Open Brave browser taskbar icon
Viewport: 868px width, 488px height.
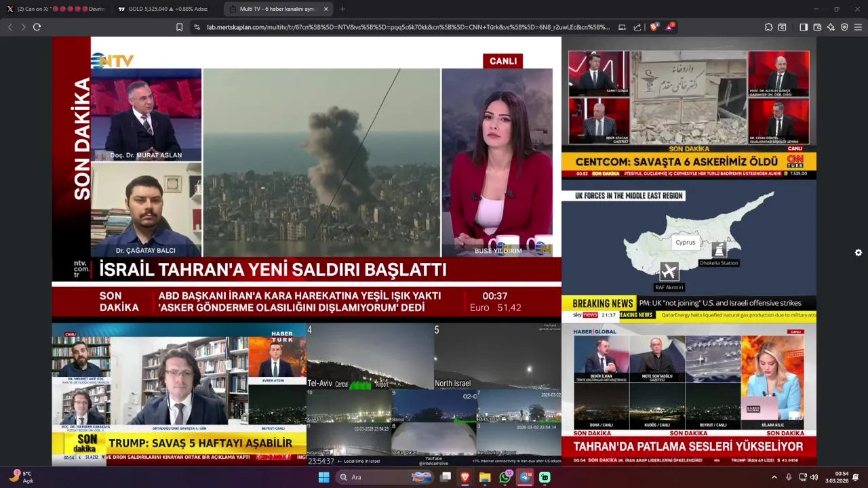tap(465, 477)
